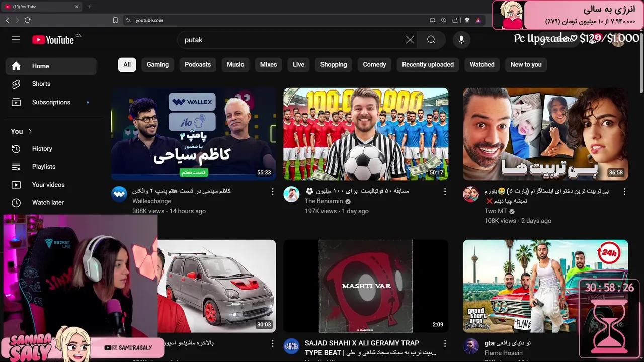The width and height of the screenshot is (644, 362).
Task: Open more options for SAJAD SHAHI video
Action: [445, 344]
